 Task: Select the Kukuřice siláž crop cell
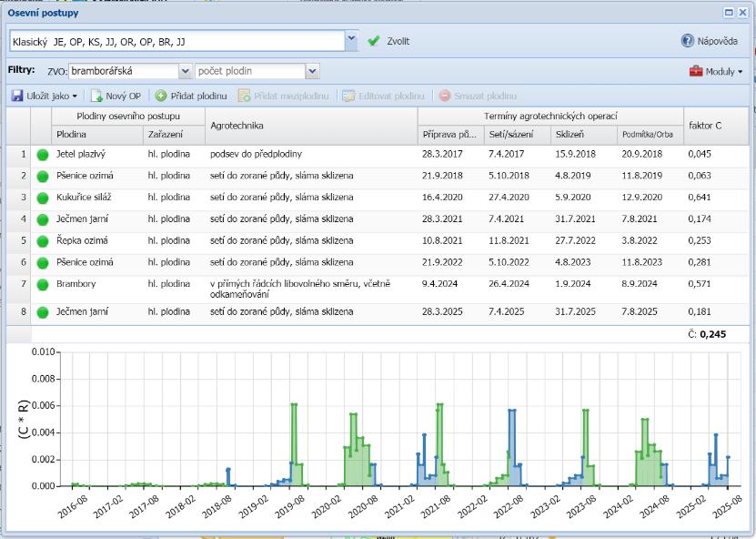point(97,198)
